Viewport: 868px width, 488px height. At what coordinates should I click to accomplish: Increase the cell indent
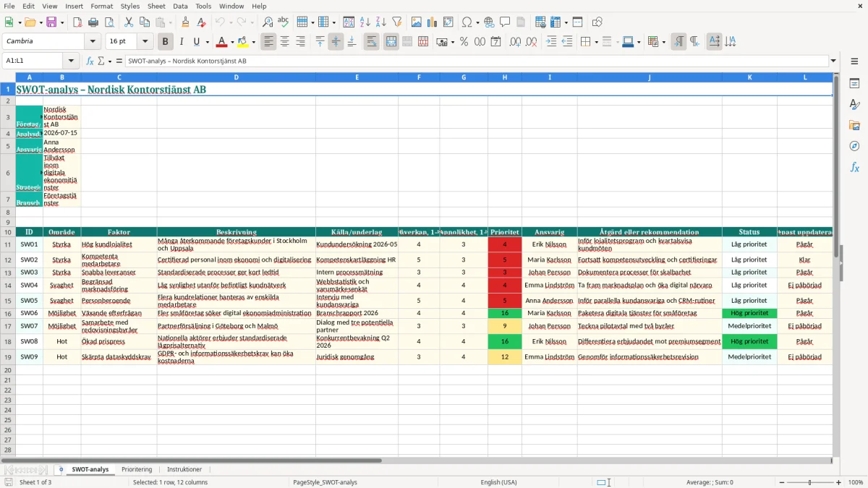pos(551,42)
